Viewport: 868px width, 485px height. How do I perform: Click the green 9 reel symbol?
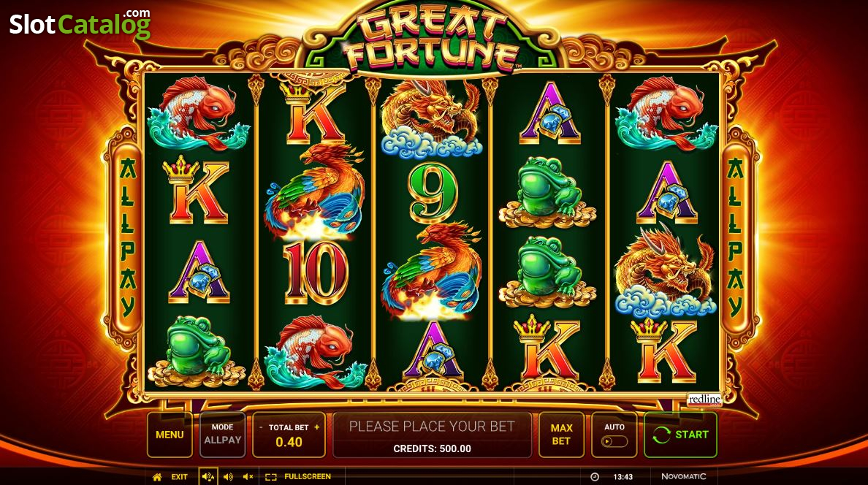[433, 194]
